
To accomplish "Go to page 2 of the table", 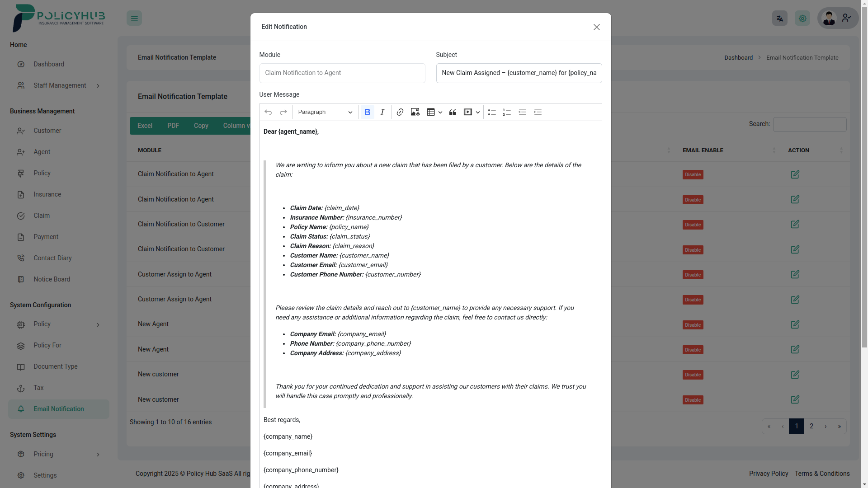I will tap(811, 426).
